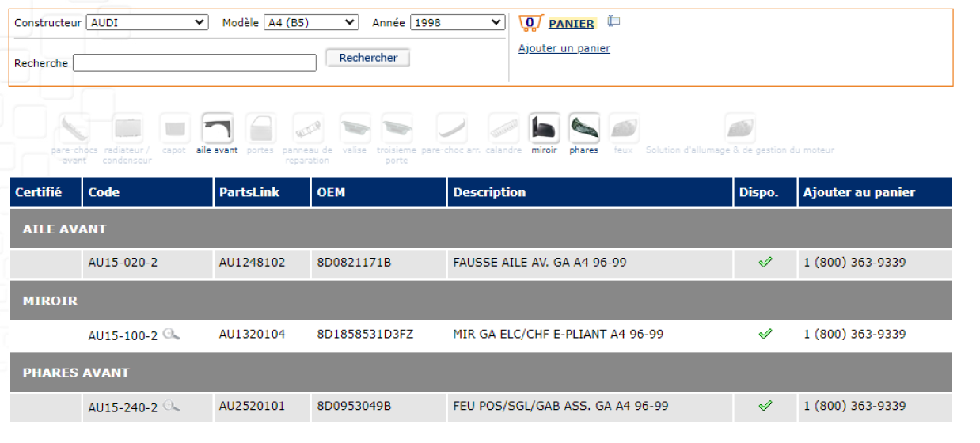Open the shopping cart icon next to PANIER
Viewport: 980px width, 443px height.
(530, 23)
